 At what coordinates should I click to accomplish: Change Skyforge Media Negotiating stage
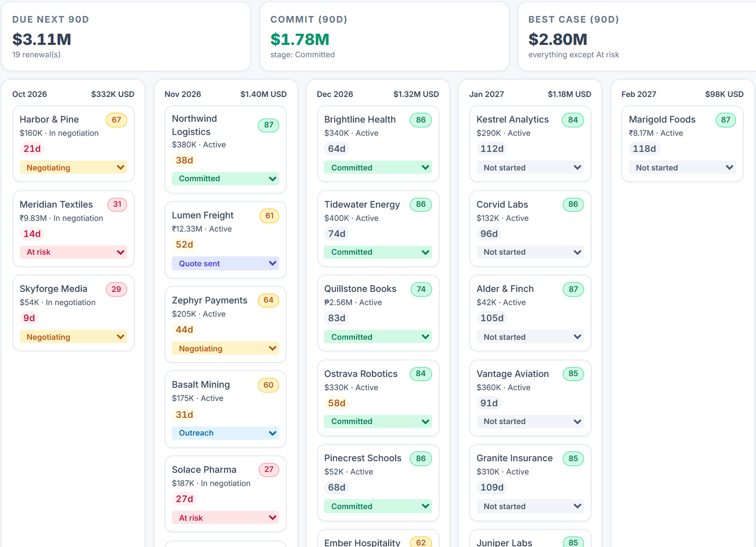73,337
